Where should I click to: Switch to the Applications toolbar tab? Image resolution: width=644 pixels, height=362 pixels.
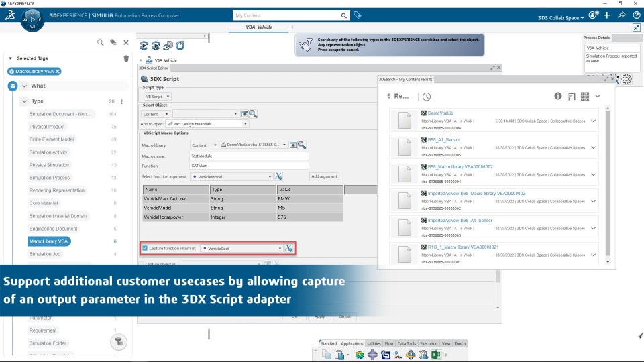[x=352, y=343]
